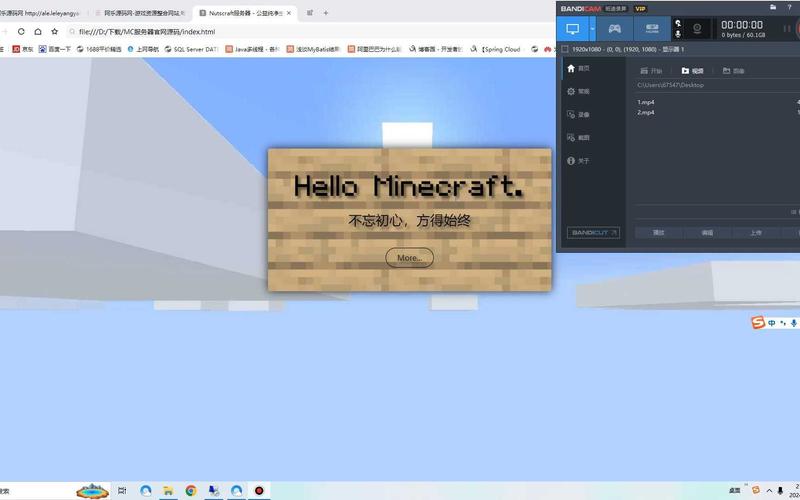Toggle Sogou Chinese/English 中 mode
Screen dimensions: 800x500
point(772,323)
